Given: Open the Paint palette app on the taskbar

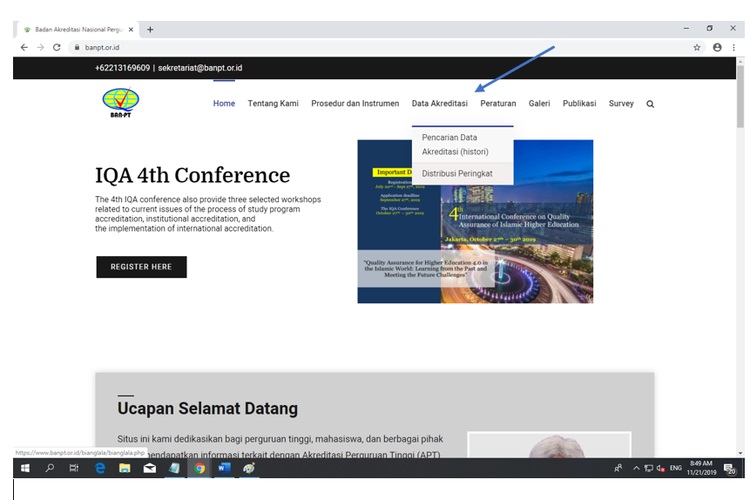Looking at the screenshot, I should coord(249,468).
